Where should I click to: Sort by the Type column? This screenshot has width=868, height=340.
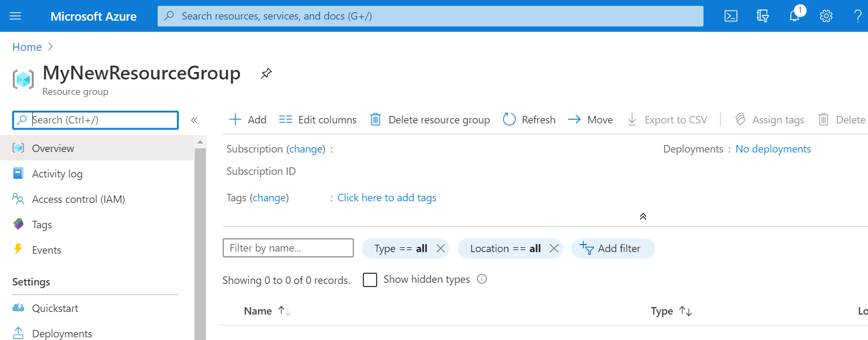click(x=671, y=311)
